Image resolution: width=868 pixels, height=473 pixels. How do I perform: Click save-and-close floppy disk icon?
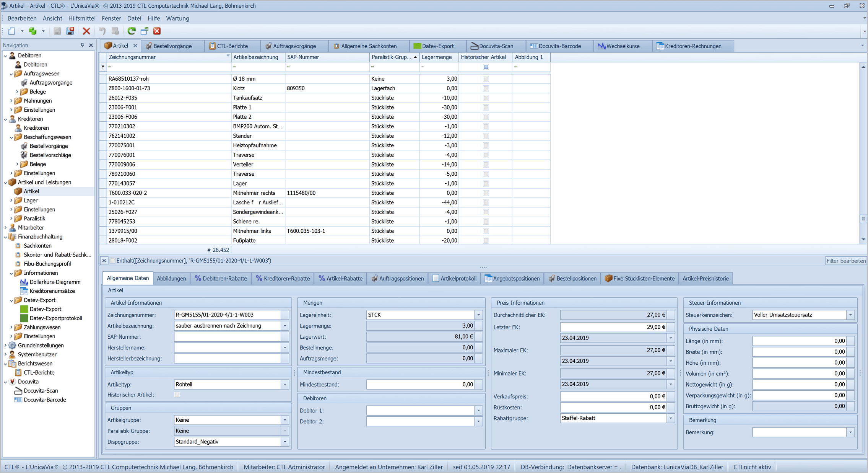click(x=70, y=31)
